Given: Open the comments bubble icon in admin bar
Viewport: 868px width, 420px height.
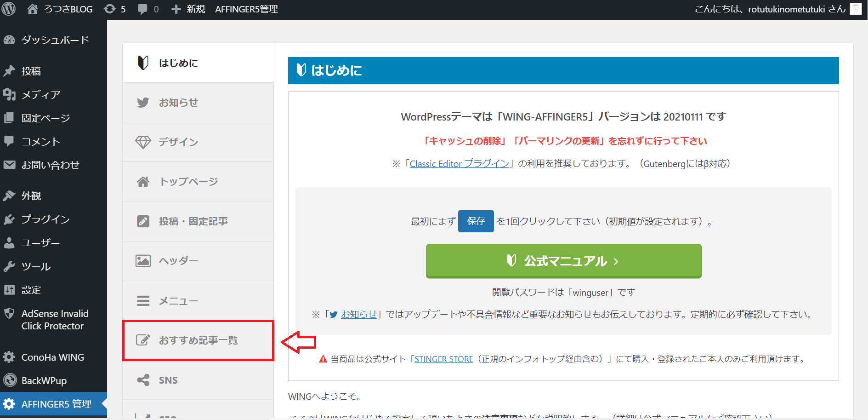Looking at the screenshot, I should pyautogui.click(x=142, y=9).
